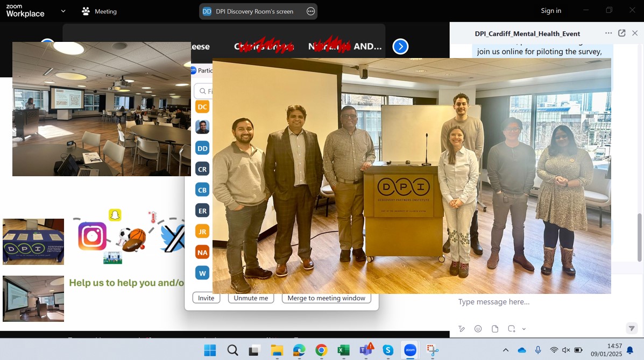Open chat panel more options menu
Viewport: 644px width, 360px height.
point(608,33)
